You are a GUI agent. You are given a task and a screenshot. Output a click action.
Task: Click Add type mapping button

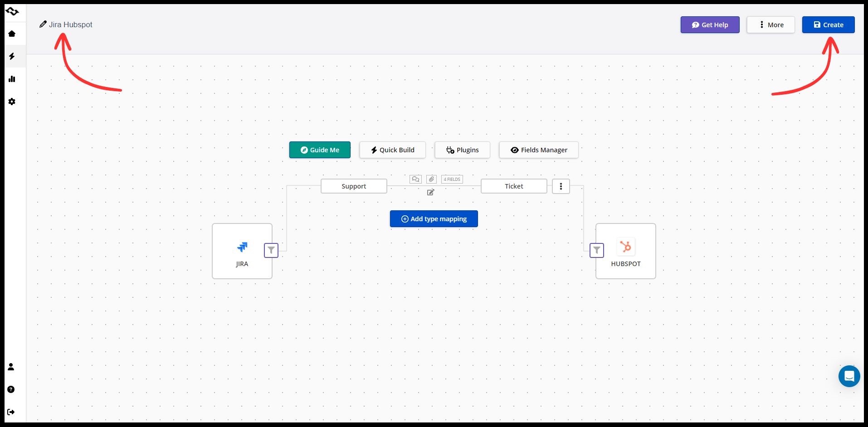434,219
